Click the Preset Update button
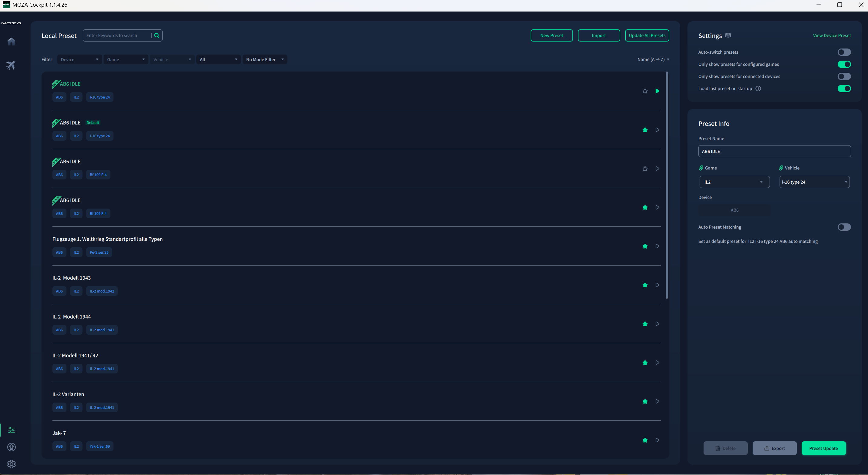The height and width of the screenshot is (475, 868). (x=823, y=448)
